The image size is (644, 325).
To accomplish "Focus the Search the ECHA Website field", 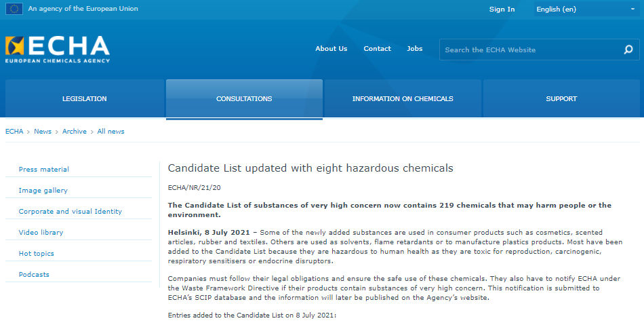I will click(531, 50).
